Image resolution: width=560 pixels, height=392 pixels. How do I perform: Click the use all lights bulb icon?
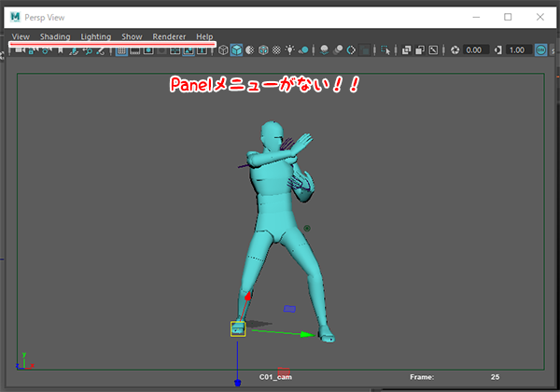tap(290, 50)
